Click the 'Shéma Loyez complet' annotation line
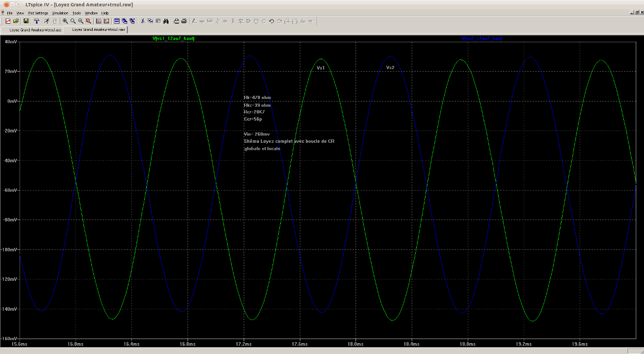 [289, 141]
